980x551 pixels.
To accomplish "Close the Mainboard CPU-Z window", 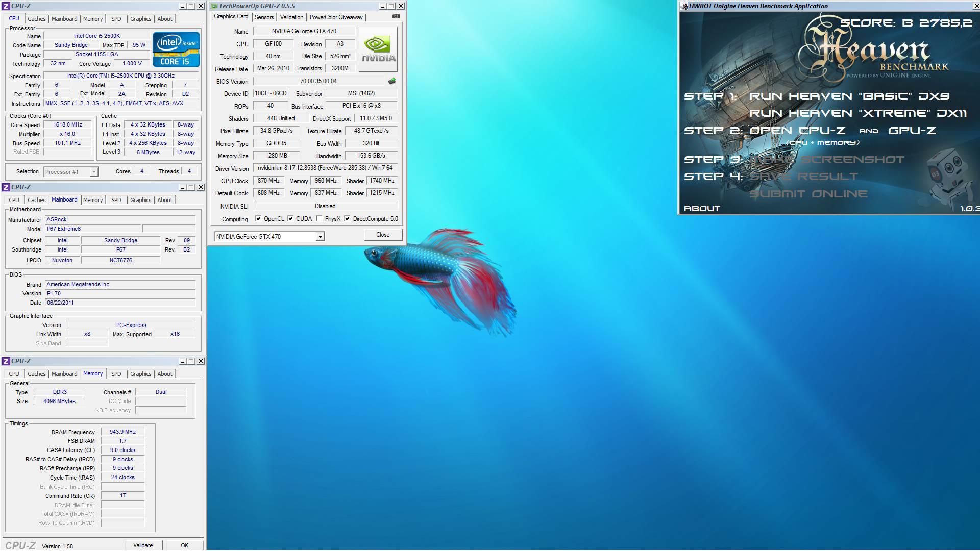I will pos(201,187).
